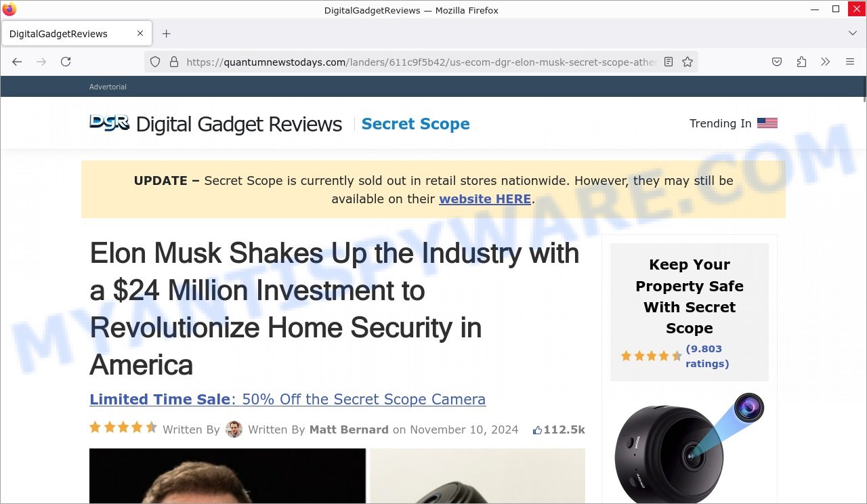Open a new tab with plus button
The height and width of the screenshot is (504, 867).
166,34
